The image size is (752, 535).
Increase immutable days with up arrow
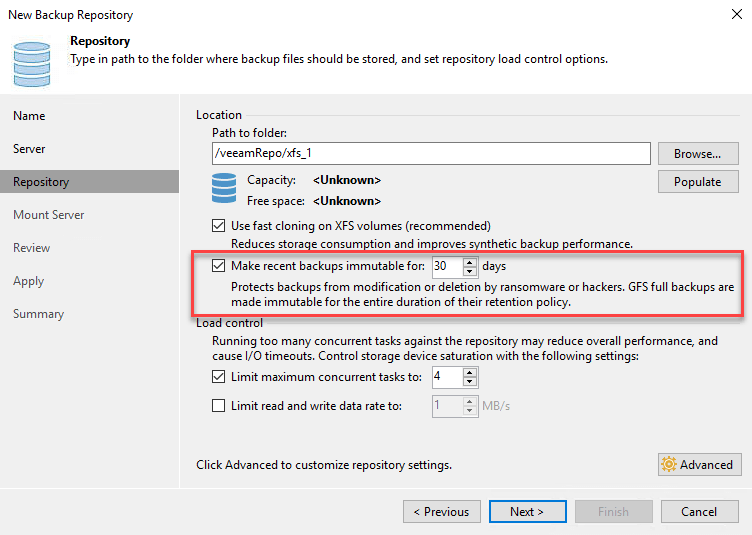470,262
